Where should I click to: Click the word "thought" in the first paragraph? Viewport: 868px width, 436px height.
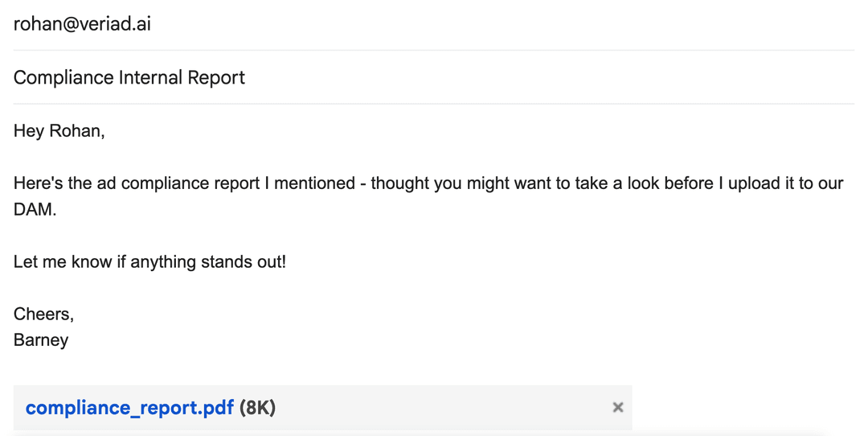pyautogui.click(x=399, y=183)
